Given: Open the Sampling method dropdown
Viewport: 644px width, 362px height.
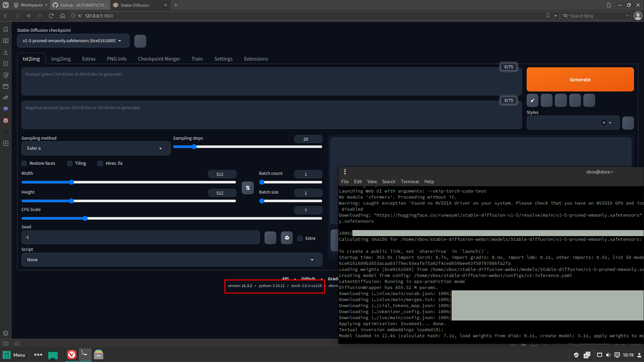Looking at the screenshot, I should coord(96,148).
